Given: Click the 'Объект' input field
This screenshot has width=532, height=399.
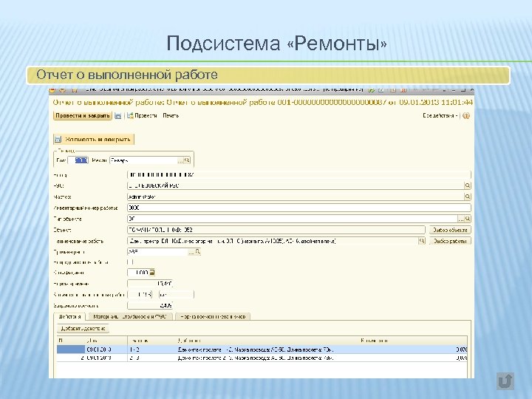Looking at the screenshot, I should pyautogui.click(x=276, y=230).
